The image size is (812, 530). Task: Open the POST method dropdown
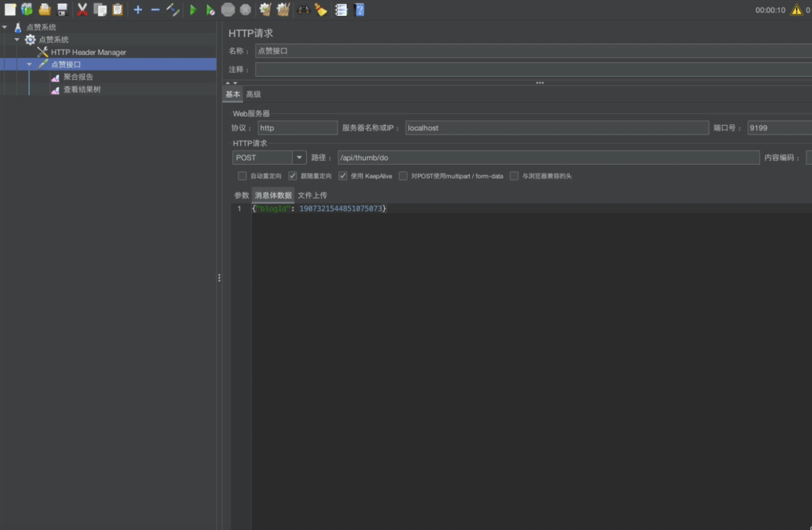[299, 158]
